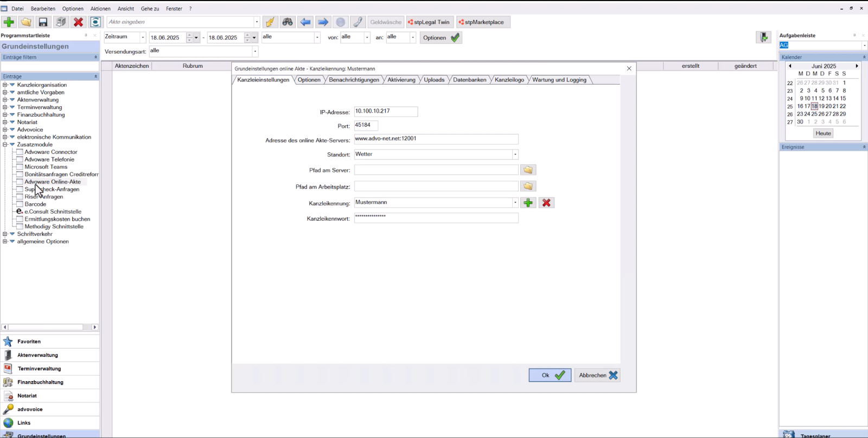This screenshot has height=438, width=868.
Task: Switch to the Benachrichtigungen tab
Action: [354, 80]
